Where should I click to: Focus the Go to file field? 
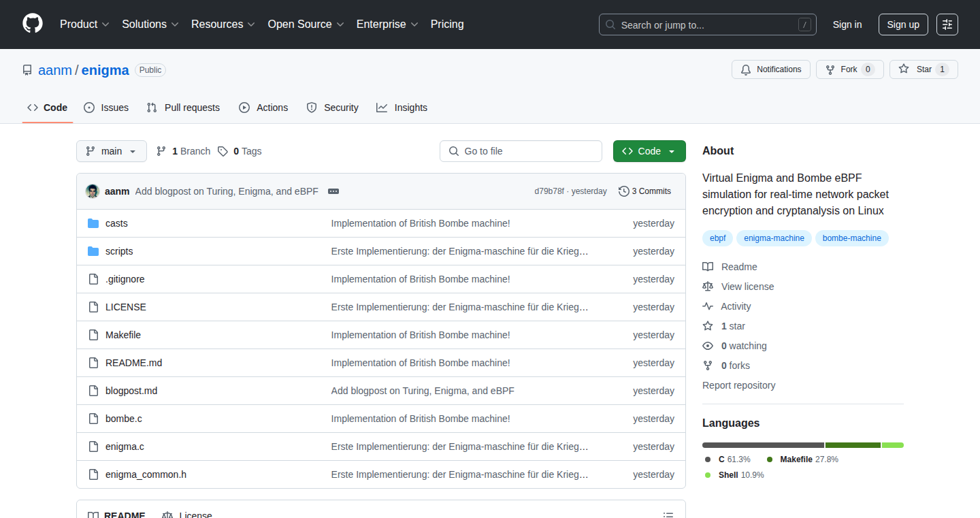(521, 151)
